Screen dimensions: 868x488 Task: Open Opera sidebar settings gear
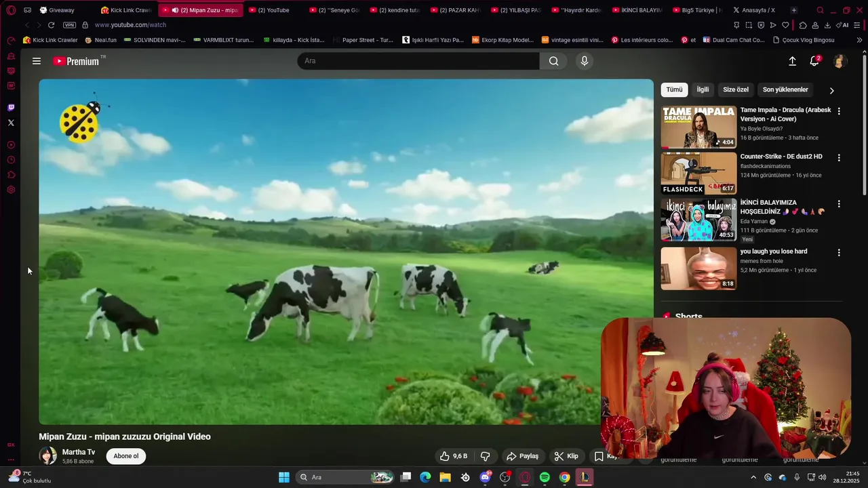tap(11, 190)
